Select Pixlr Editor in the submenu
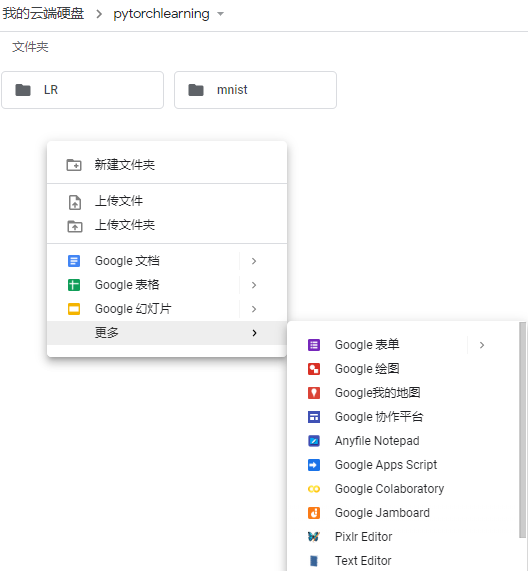This screenshot has width=528, height=571. pos(403,537)
